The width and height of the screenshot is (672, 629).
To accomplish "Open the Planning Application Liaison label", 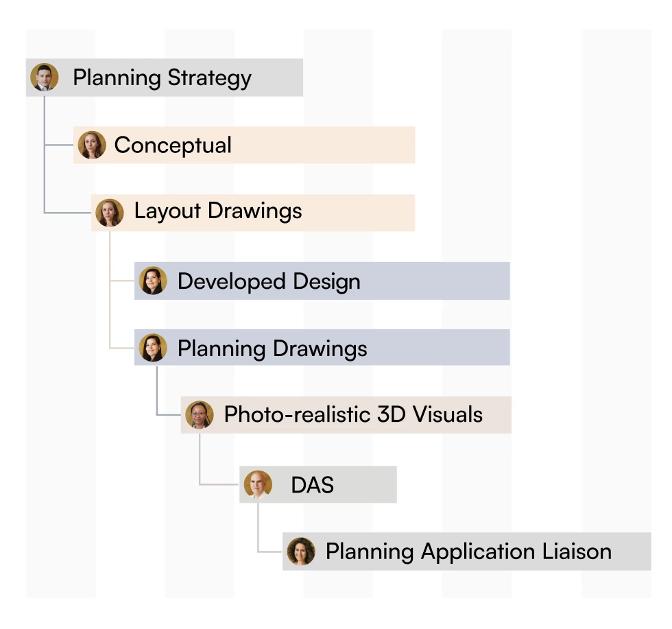I will point(468,551).
